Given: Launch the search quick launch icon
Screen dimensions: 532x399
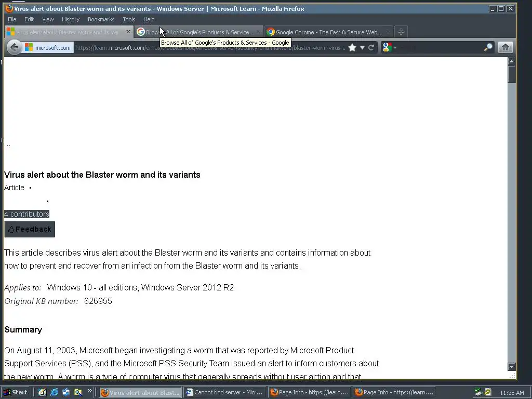Looking at the screenshot, I should pos(78,392).
